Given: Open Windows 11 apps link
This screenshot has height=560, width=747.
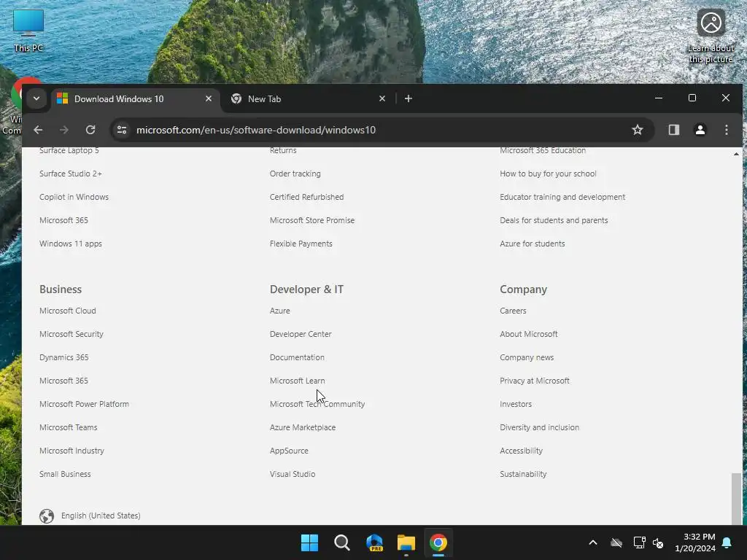Looking at the screenshot, I should pos(71,244).
